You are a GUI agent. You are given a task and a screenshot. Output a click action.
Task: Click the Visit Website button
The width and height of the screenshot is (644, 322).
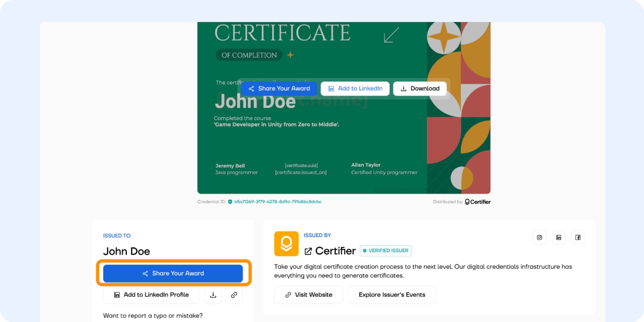click(308, 294)
